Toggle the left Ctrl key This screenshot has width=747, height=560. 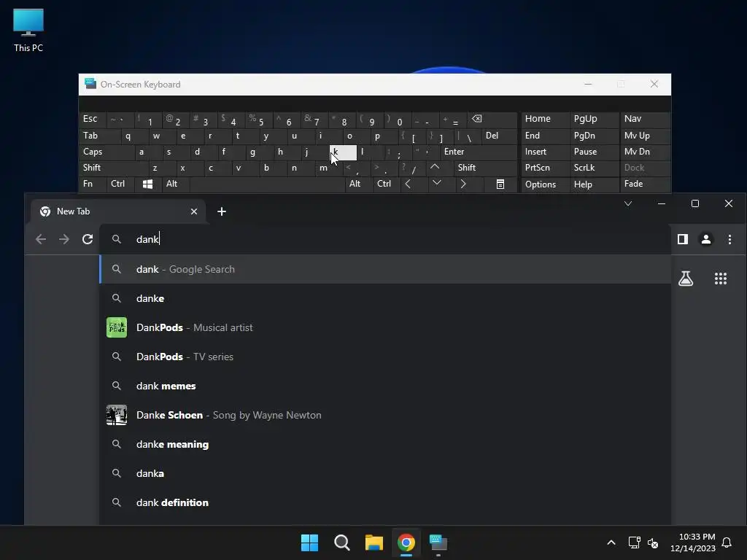(x=120, y=184)
